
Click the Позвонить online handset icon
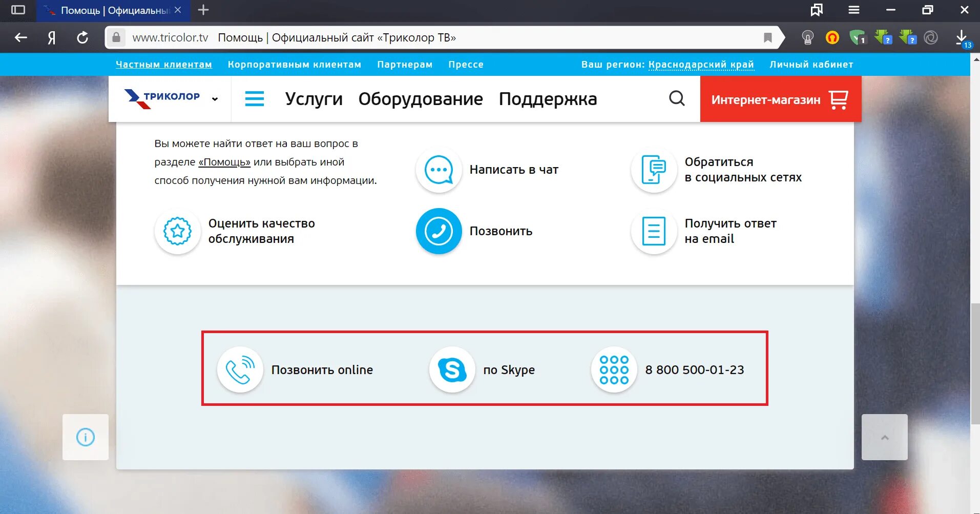[240, 369]
